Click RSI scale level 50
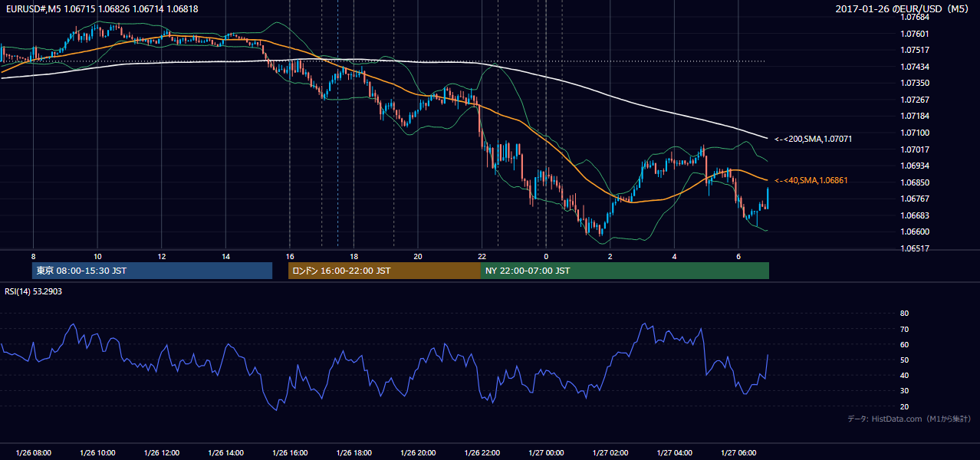This screenshot has height=460, width=980. (x=905, y=360)
